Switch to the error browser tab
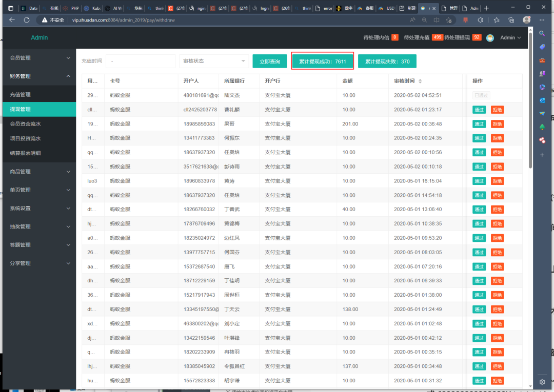The height and width of the screenshot is (392, 554). tap(324, 8)
